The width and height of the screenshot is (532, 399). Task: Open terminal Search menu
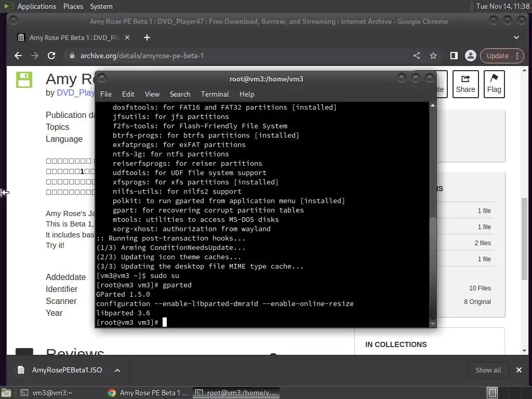180,94
